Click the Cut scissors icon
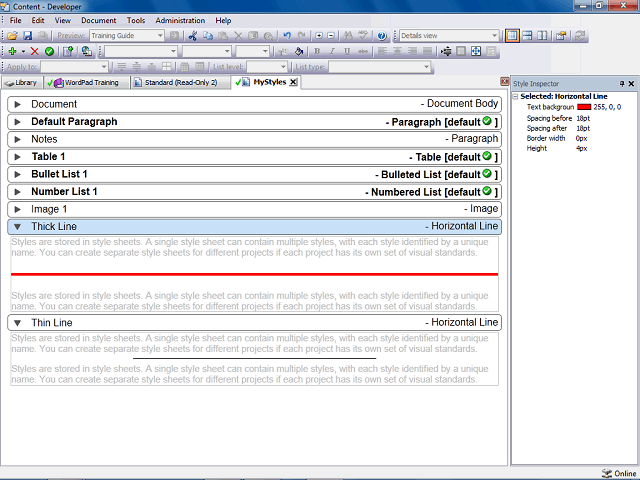This screenshot has height=480, width=640. coord(193,36)
